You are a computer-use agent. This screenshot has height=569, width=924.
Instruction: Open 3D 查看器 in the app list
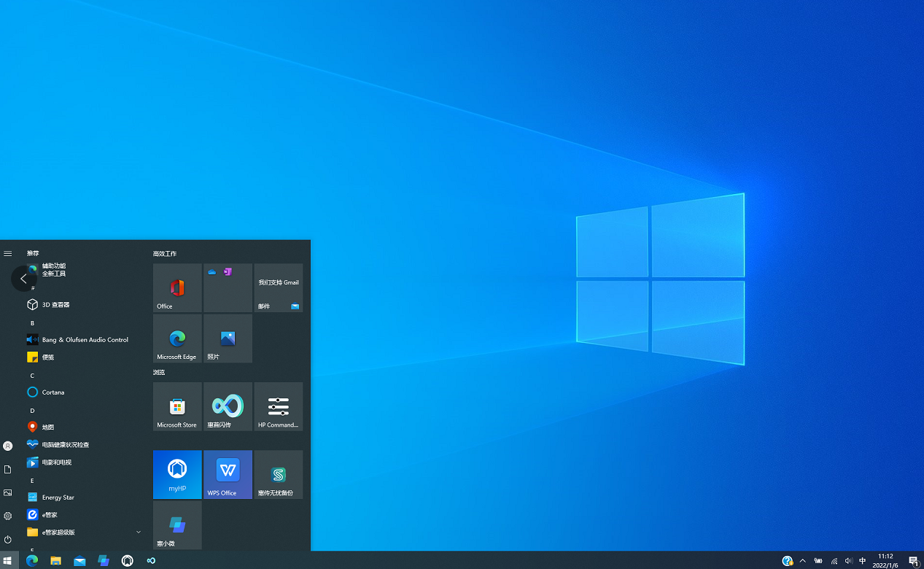point(84,304)
